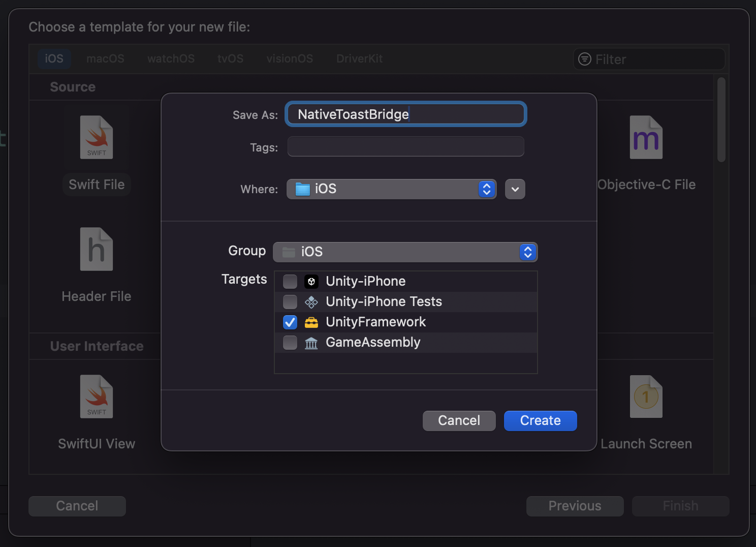Enable the Unity-iPhone Tests target checkbox

point(290,302)
